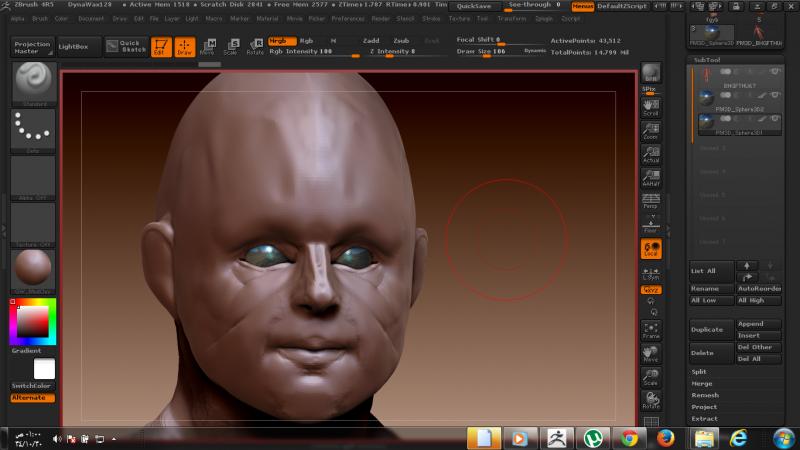800x450 pixels.
Task: Expand the Split section
Action: [x=698, y=372]
